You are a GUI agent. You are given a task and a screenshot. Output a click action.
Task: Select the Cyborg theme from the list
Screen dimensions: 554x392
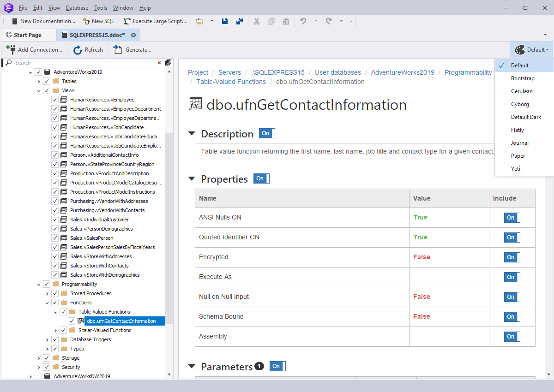pos(520,104)
